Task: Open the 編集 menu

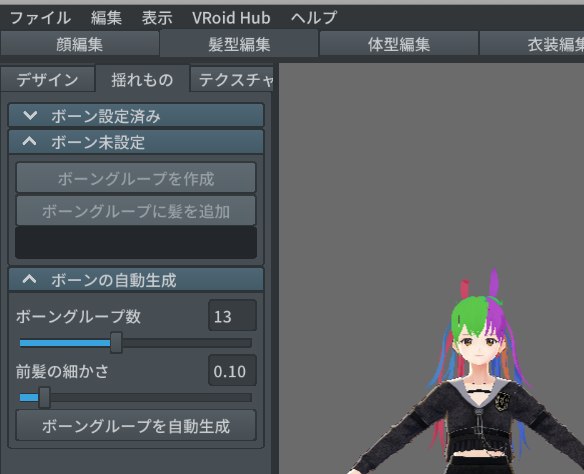Action: pyautogui.click(x=106, y=18)
